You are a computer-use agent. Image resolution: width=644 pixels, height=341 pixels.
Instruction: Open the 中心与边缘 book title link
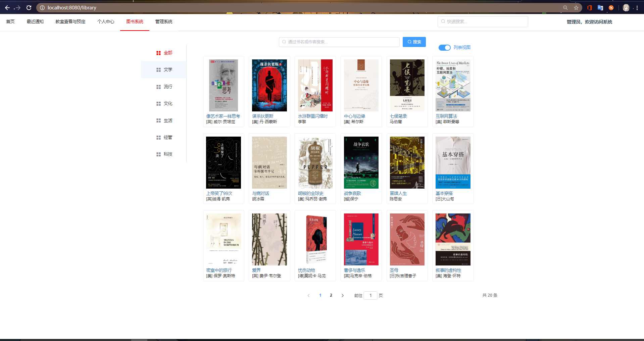355,116
